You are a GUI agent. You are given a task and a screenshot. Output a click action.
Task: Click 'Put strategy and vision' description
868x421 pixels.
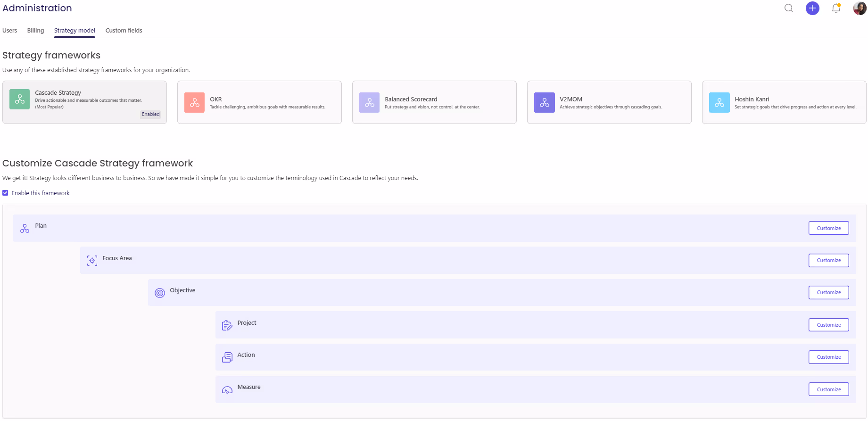coord(432,107)
